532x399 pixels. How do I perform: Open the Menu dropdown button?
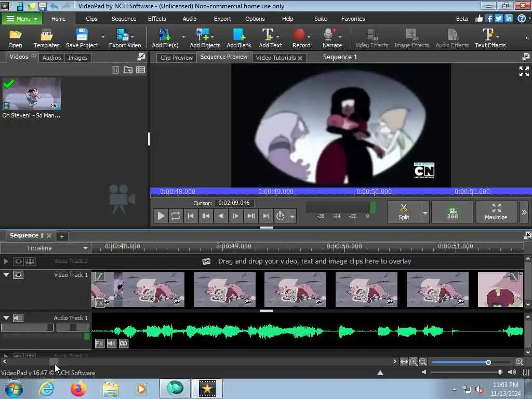tap(22, 19)
